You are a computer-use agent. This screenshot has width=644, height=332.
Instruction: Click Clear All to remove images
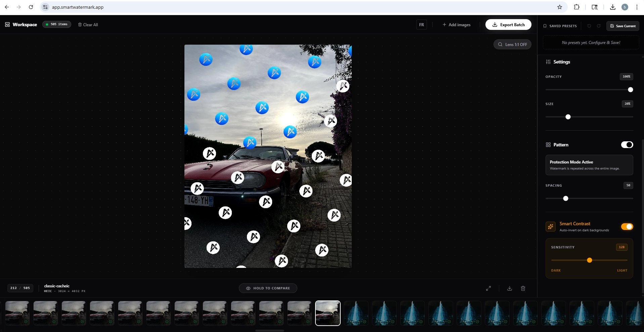pyautogui.click(x=88, y=25)
